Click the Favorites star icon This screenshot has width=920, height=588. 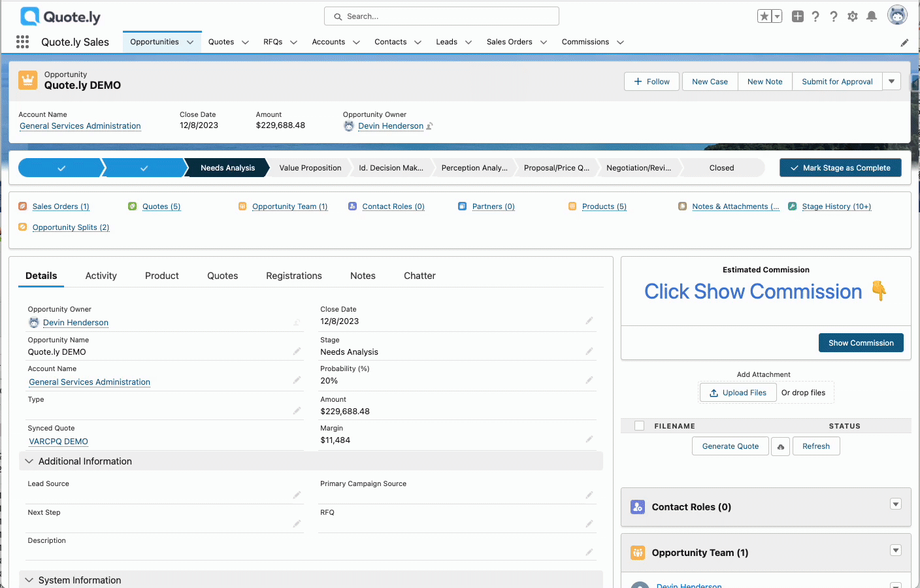764,16
